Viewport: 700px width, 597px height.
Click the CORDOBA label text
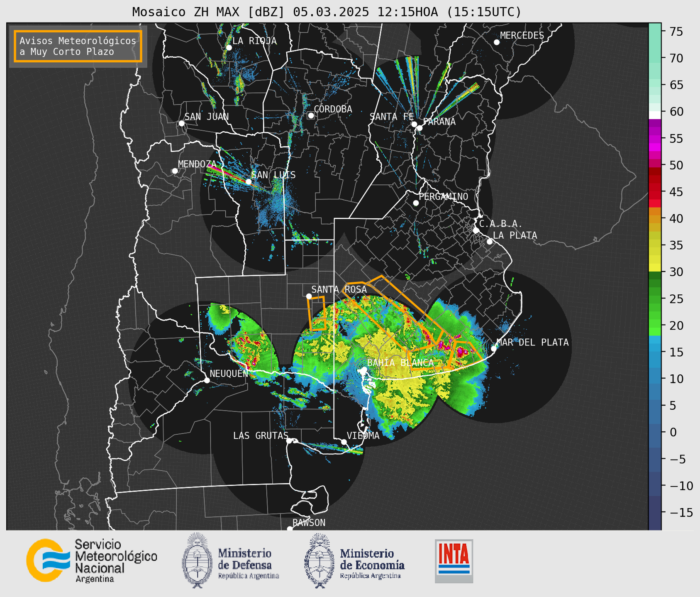pos(333,109)
